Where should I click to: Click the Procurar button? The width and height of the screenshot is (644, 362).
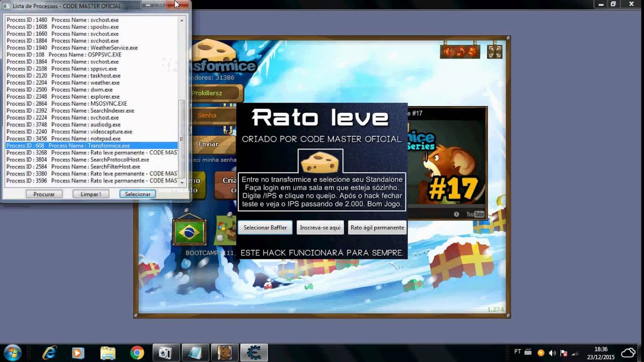[44, 194]
